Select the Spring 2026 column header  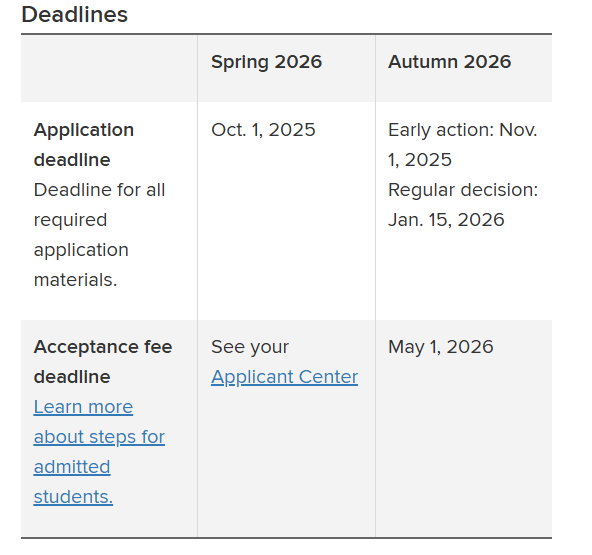[267, 62]
